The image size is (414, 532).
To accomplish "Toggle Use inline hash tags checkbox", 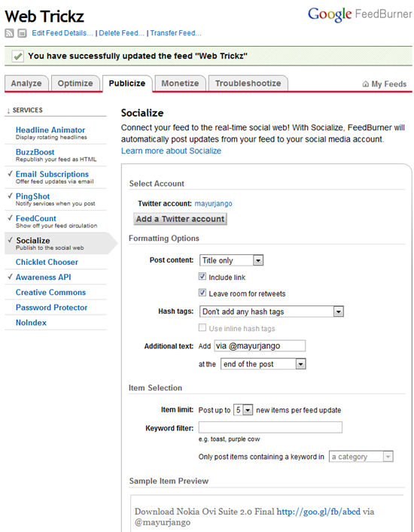I will tap(202, 327).
